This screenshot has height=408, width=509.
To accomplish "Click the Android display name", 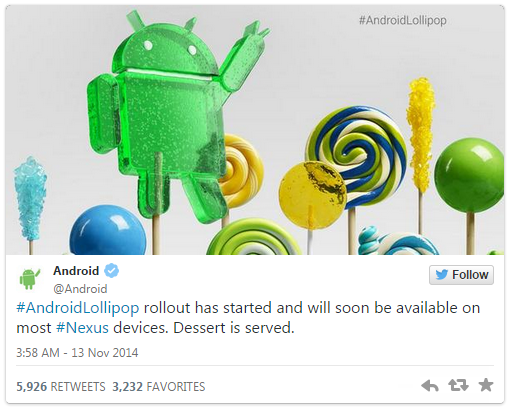I will point(76,271).
